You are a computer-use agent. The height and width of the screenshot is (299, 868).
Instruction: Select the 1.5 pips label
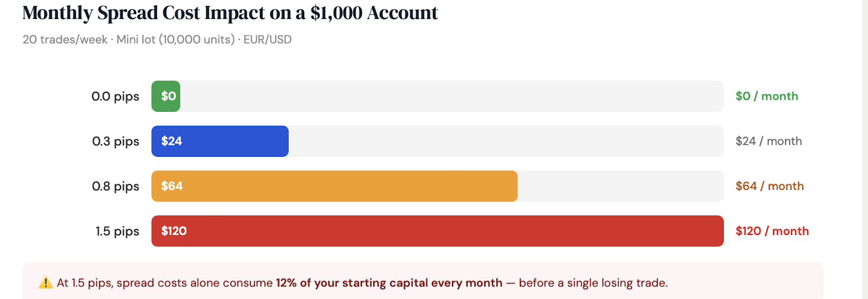pyautogui.click(x=117, y=232)
